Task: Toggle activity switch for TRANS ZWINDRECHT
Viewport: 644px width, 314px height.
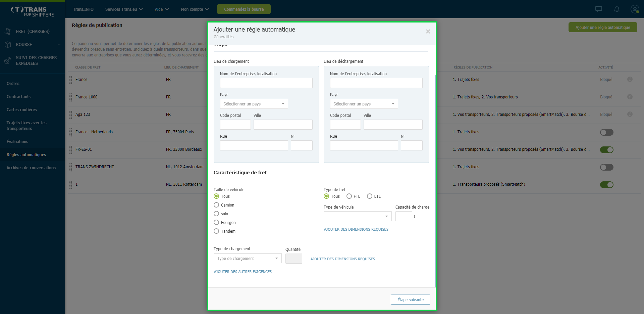Action: coord(606,167)
